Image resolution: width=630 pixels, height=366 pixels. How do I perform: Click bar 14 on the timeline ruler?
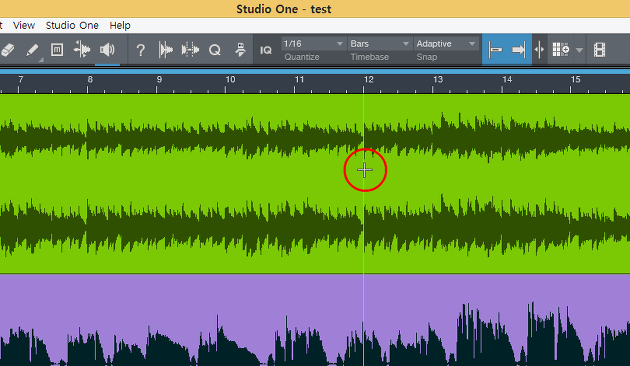click(x=507, y=80)
